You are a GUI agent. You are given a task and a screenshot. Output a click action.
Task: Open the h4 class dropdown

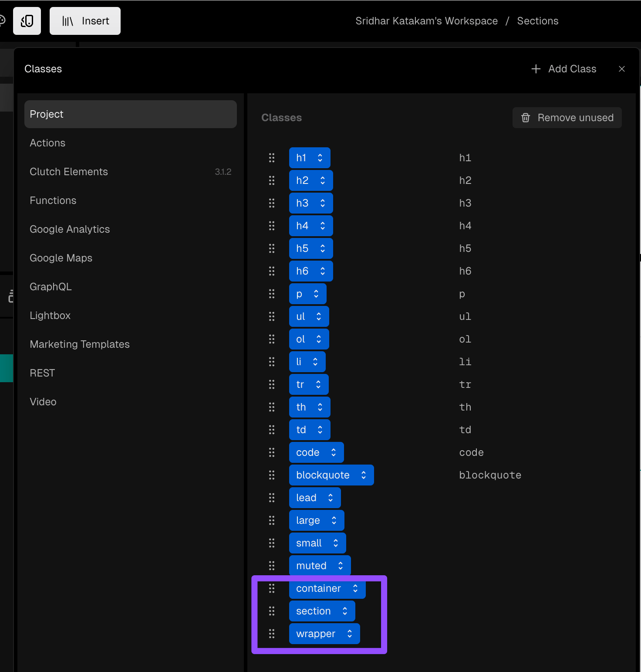click(311, 226)
